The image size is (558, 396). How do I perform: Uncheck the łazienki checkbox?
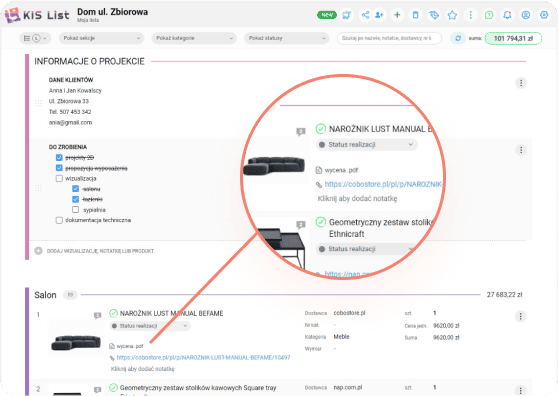[75, 199]
